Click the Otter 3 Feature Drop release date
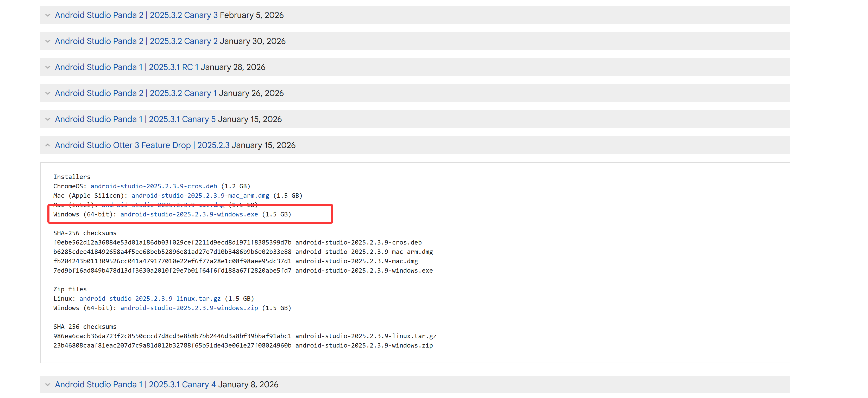The width and height of the screenshot is (868, 398). coord(263,145)
